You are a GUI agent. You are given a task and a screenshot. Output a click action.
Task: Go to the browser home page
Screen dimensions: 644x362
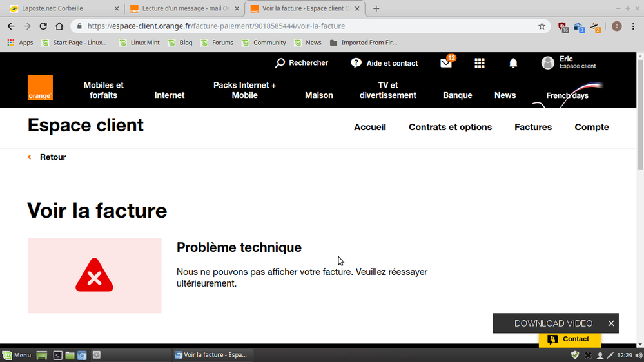59,26
